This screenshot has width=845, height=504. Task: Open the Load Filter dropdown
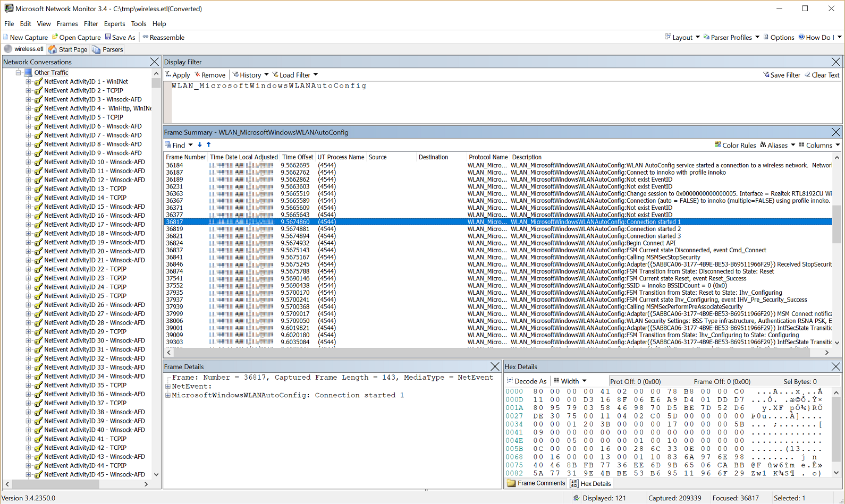pos(295,75)
